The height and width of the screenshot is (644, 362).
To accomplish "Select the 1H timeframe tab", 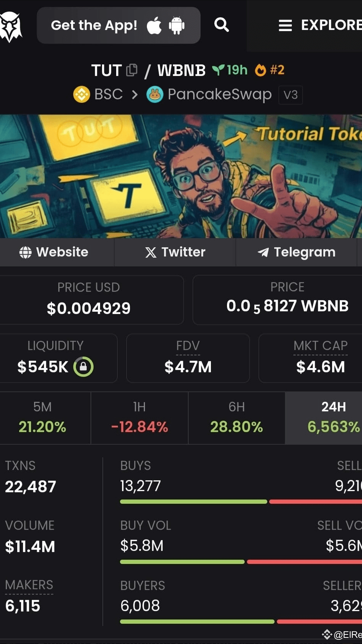I will pyautogui.click(x=140, y=418).
